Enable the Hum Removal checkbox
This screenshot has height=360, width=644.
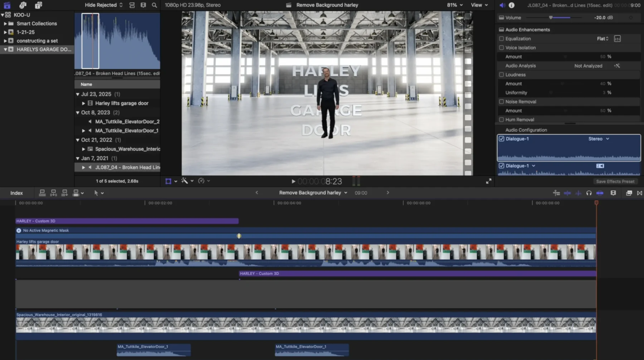click(x=501, y=120)
